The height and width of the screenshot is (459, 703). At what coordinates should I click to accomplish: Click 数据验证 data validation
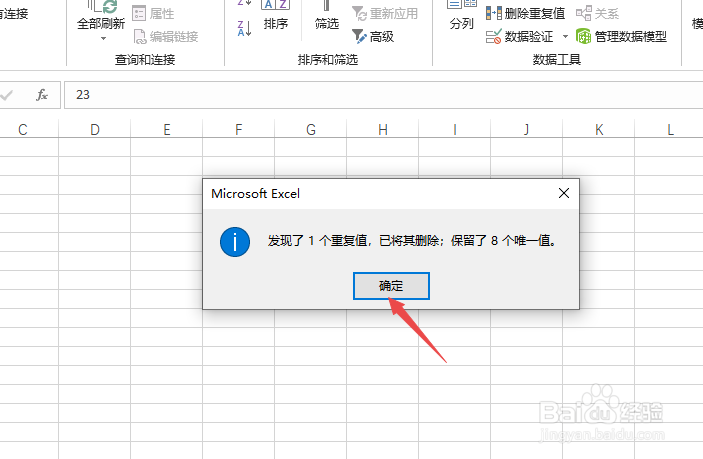(x=520, y=36)
